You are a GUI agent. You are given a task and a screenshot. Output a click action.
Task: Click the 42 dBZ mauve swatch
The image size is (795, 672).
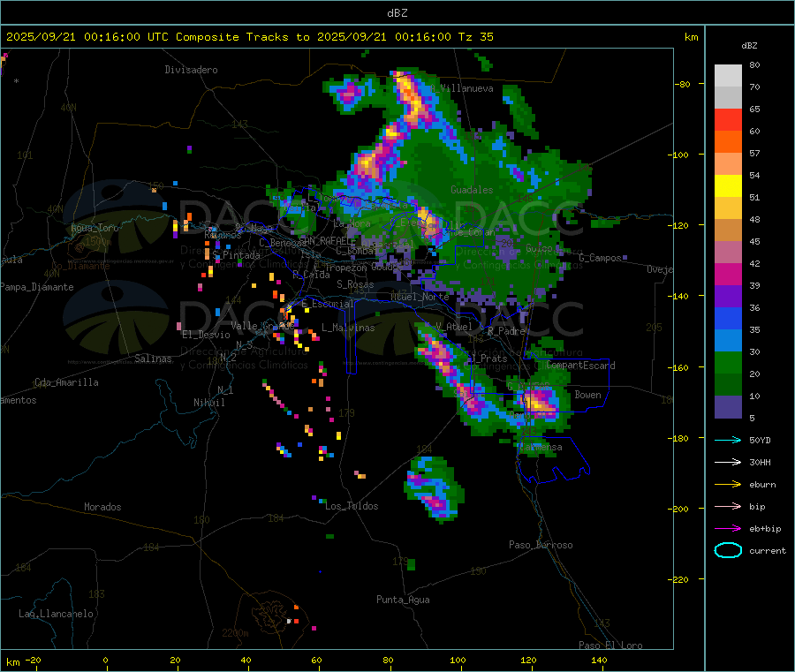pyautogui.click(x=728, y=252)
